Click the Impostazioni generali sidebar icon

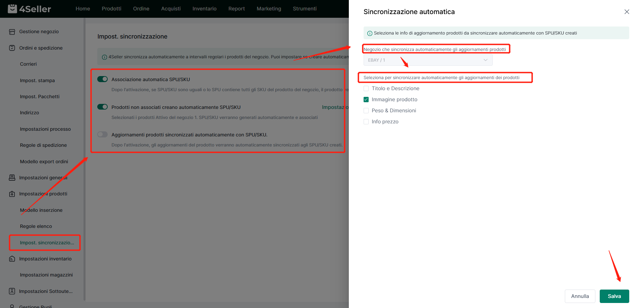pos(12,178)
